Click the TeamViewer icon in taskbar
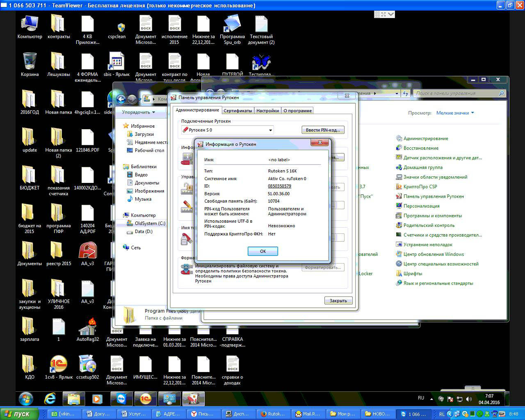This screenshot has height=420, width=525. tap(122, 398)
